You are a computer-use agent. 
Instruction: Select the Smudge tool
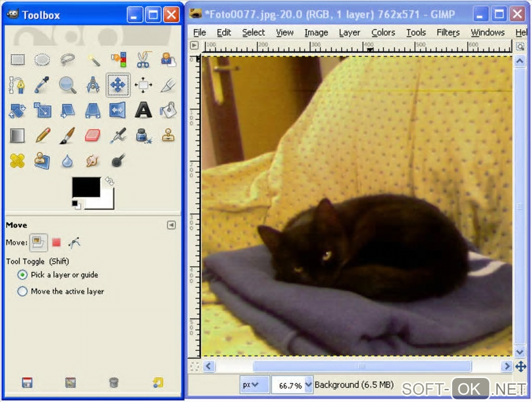92,161
